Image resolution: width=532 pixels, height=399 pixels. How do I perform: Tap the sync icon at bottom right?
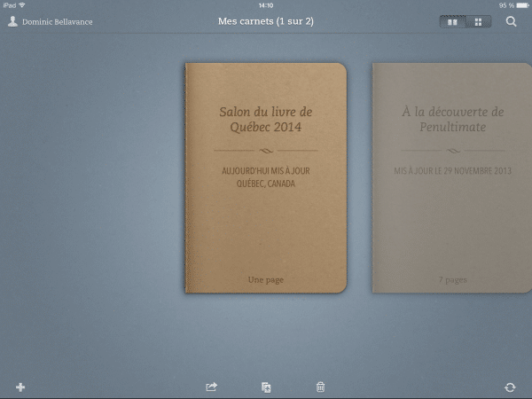tap(510, 387)
